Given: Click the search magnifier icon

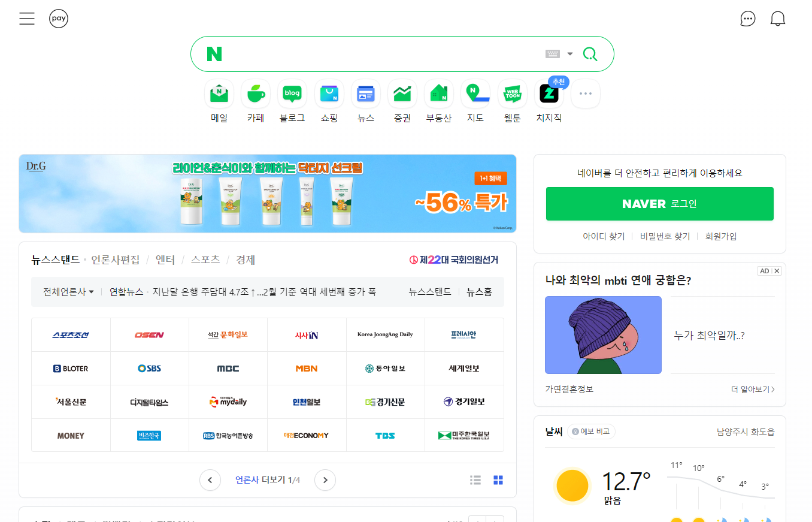Looking at the screenshot, I should (x=590, y=54).
